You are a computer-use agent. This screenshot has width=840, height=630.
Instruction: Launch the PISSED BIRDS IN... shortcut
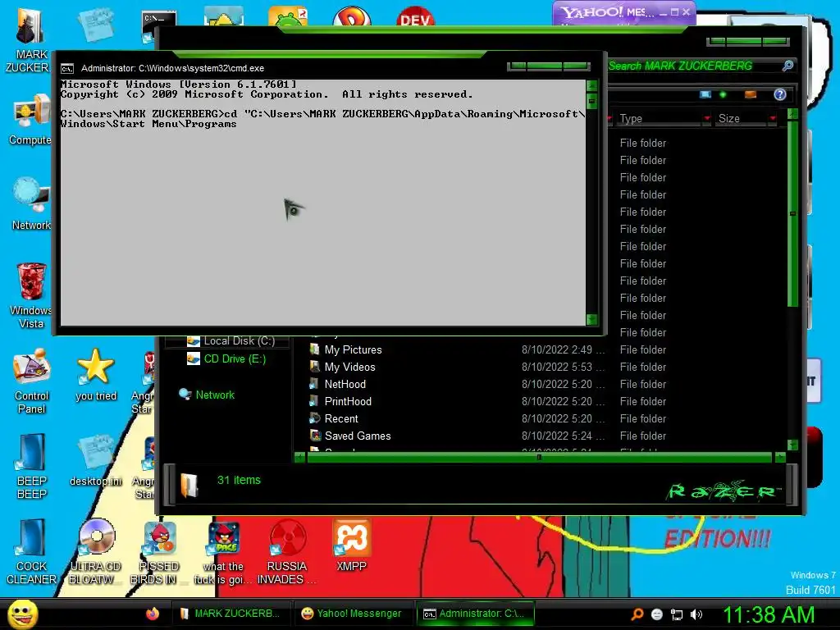pyautogui.click(x=159, y=552)
